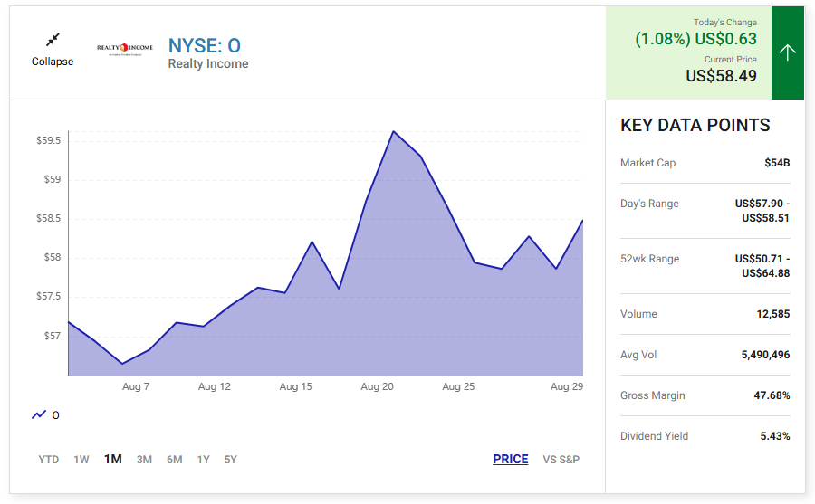Click the 52wk range value ending US$64.88
Image resolution: width=815 pixels, height=504 pixels.
click(762, 266)
